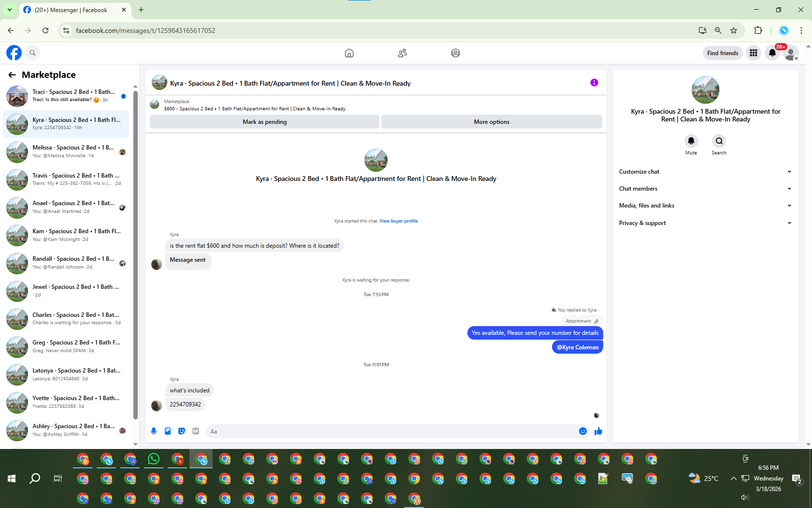Open notifications bell with 20+ badge
The height and width of the screenshot is (508, 812).
coord(772,53)
